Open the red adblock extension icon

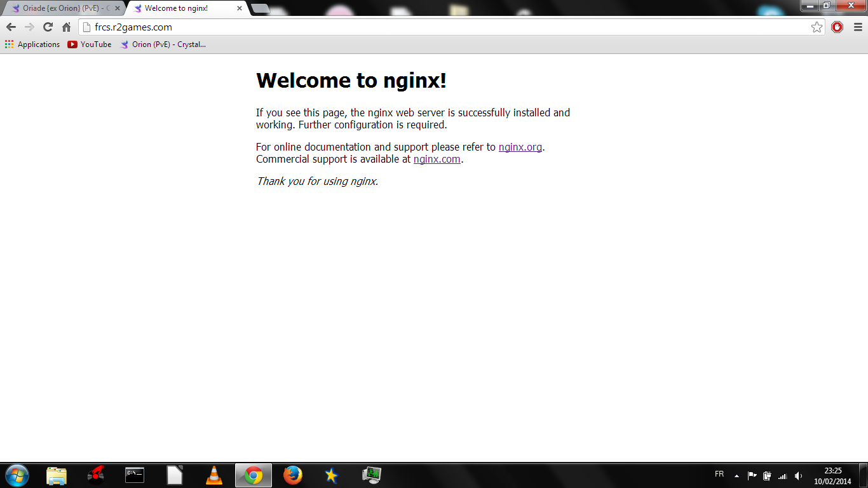[837, 27]
